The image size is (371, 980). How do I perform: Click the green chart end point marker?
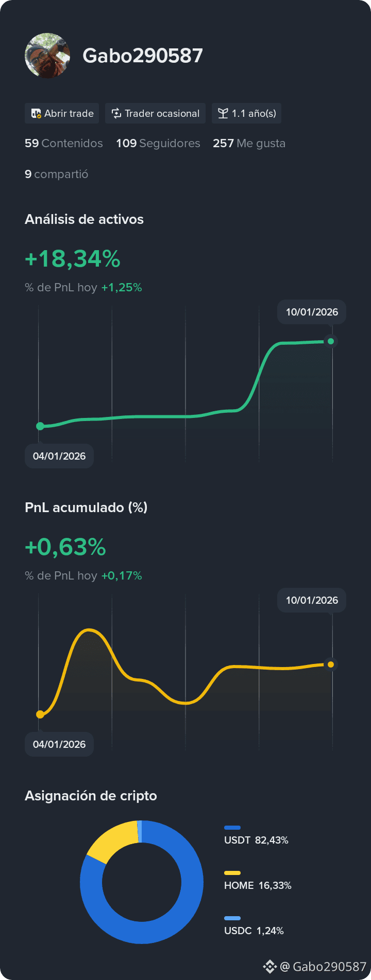(x=331, y=341)
